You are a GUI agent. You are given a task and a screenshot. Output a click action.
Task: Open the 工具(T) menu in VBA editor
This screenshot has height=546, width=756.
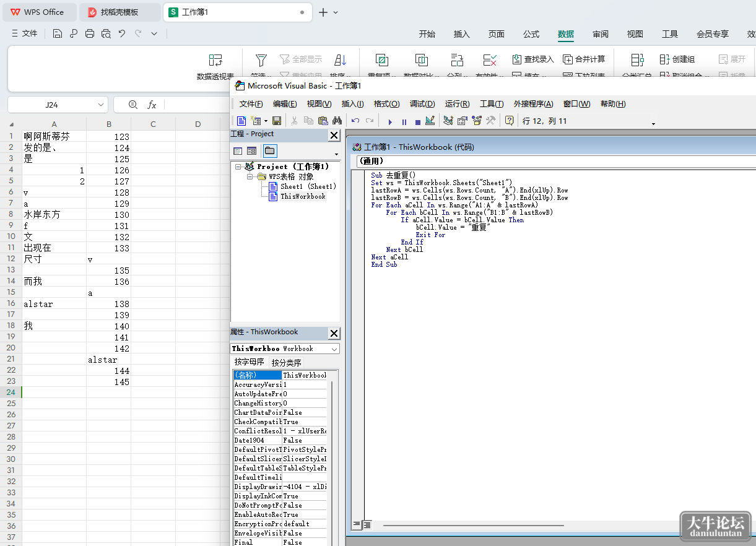pyautogui.click(x=492, y=103)
